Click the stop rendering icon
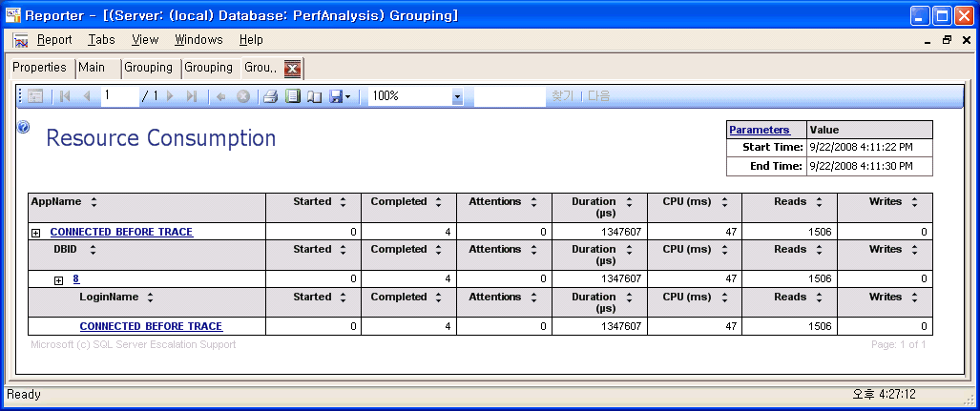The height and width of the screenshot is (411, 980). pos(243,96)
